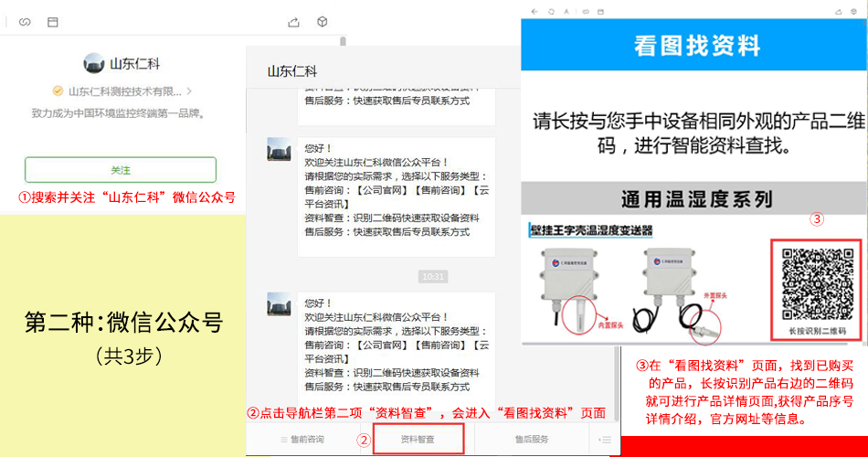Toggle the keyboard input icon beside 售后服务
This screenshot has height=457, width=868.
604,440
